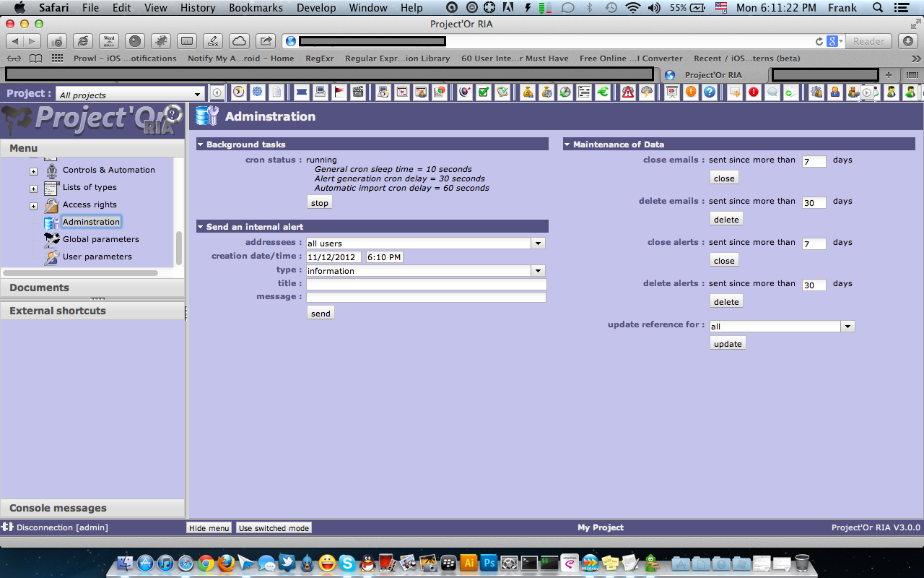Screen dimensions: 924x578
Task: Open the Documents accordion panel
Action: pos(40,288)
